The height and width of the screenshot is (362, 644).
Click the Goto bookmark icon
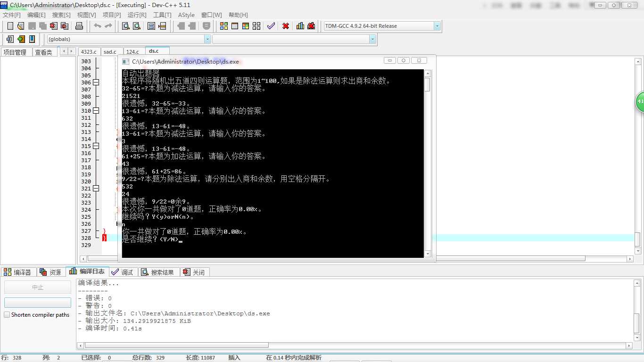pyautogui.click(x=32, y=39)
